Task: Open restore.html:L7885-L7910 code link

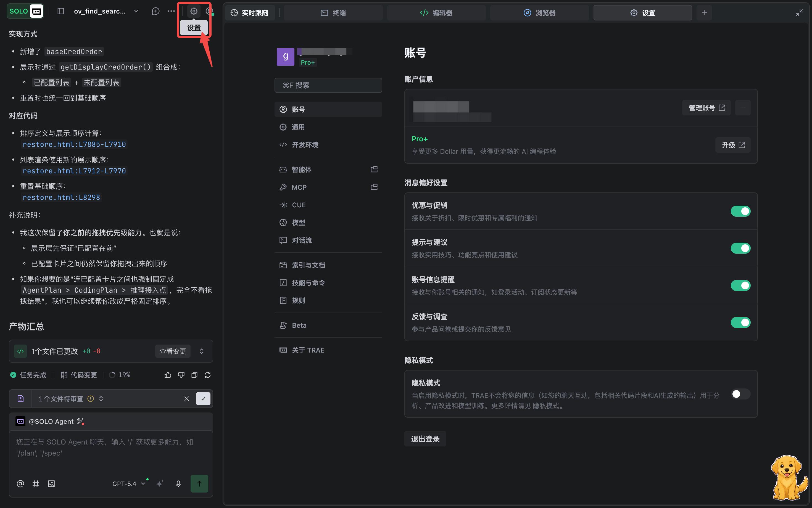Action: coord(74,144)
